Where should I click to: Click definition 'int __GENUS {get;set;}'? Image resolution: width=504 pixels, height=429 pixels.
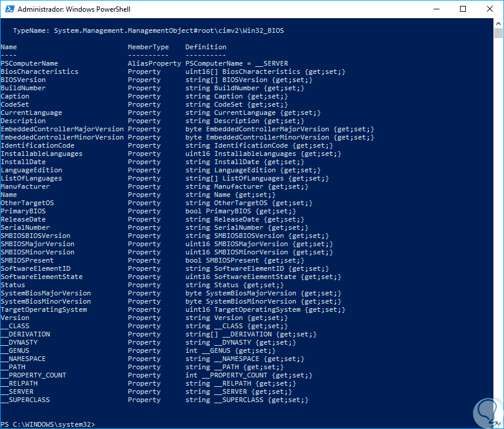[231, 350]
